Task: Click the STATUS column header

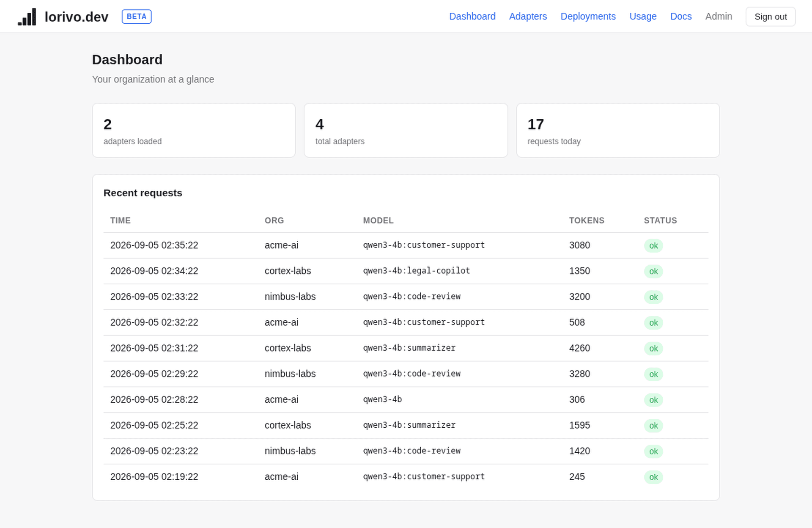Action: [x=660, y=220]
